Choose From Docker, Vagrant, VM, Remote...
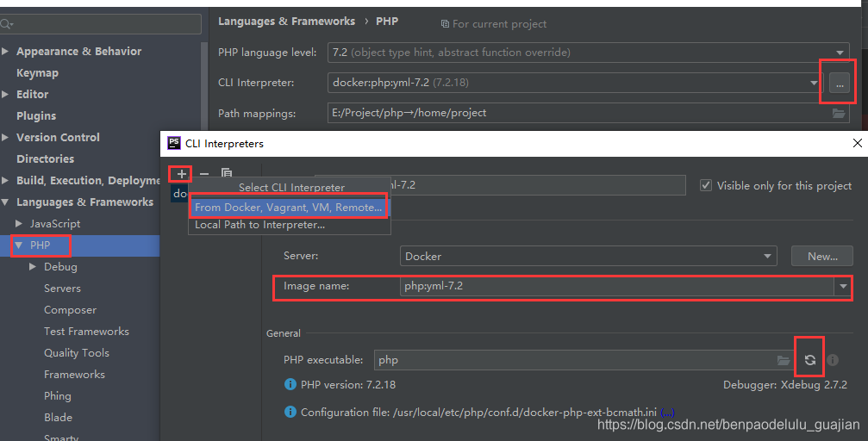This screenshot has height=441, width=868. click(x=289, y=208)
